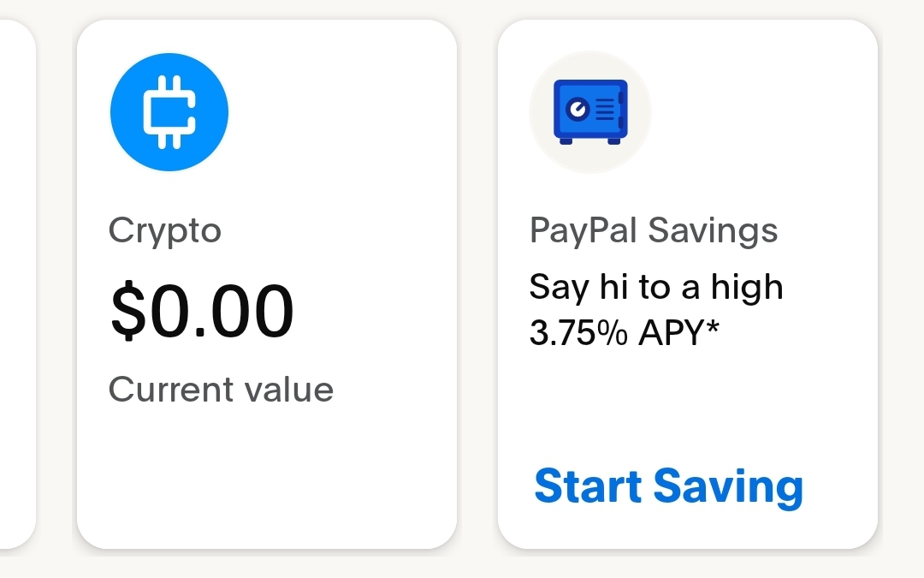Click the asterisk after APY
Image resolution: width=924 pixels, height=578 pixels.
click(x=713, y=325)
